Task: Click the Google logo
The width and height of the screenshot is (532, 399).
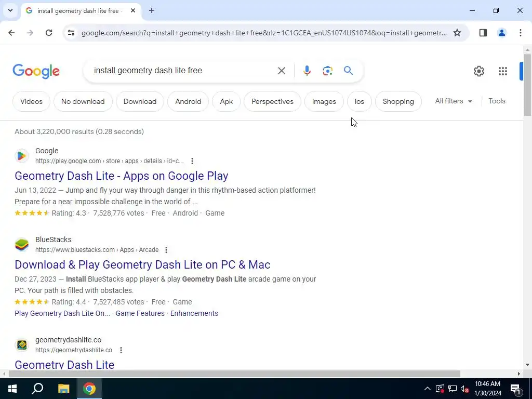Action: [x=36, y=71]
